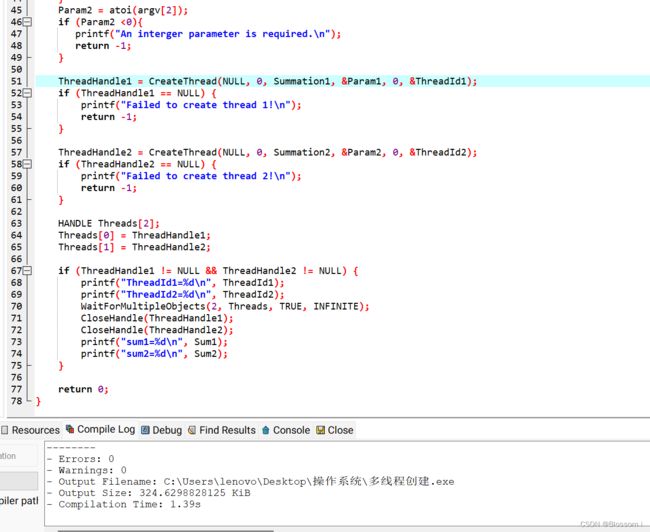Click line number 78 in the gutter
Image resolution: width=650 pixels, height=532 pixels.
click(x=16, y=401)
